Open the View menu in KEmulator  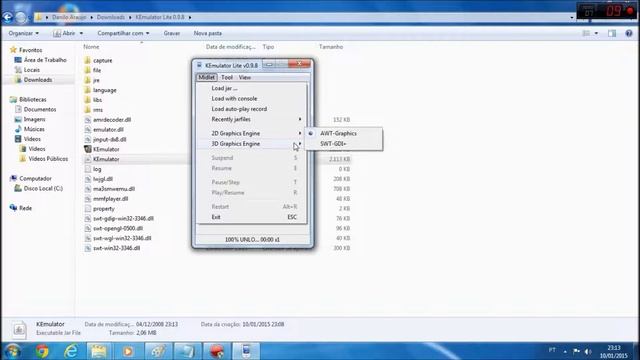coord(244,77)
